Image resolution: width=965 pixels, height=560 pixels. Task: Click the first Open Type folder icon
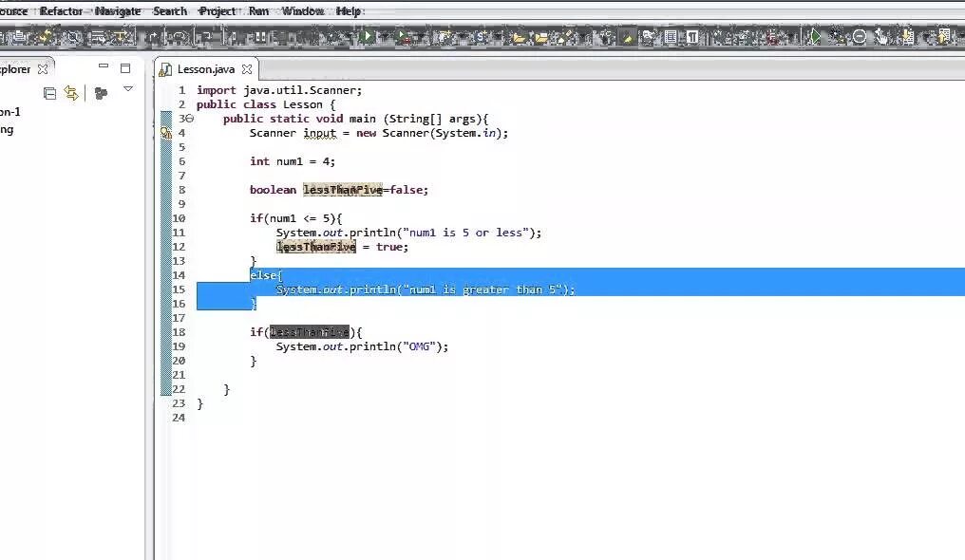click(520, 38)
